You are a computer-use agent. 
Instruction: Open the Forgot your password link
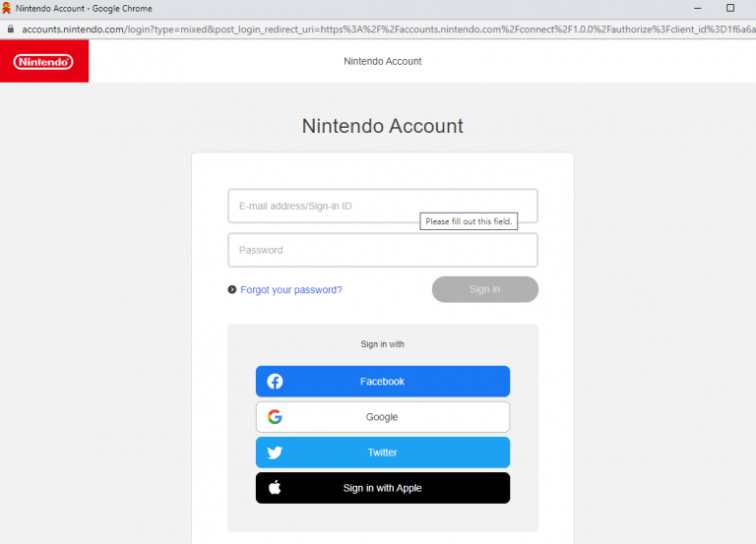[x=291, y=289]
